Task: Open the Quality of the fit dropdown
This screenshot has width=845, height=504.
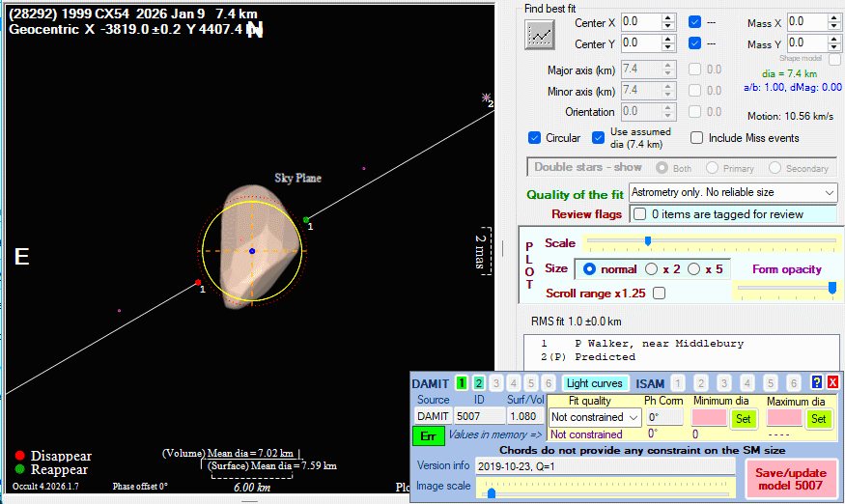Action: pos(828,193)
